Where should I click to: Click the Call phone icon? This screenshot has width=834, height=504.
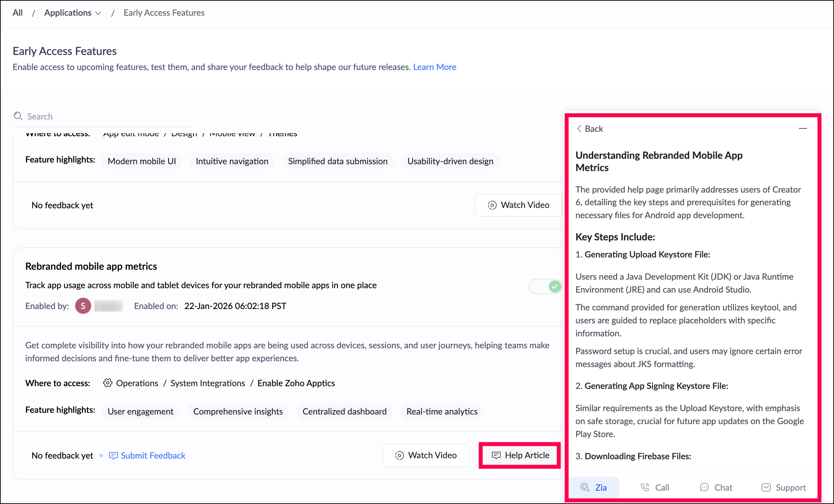(x=645, y=487)
